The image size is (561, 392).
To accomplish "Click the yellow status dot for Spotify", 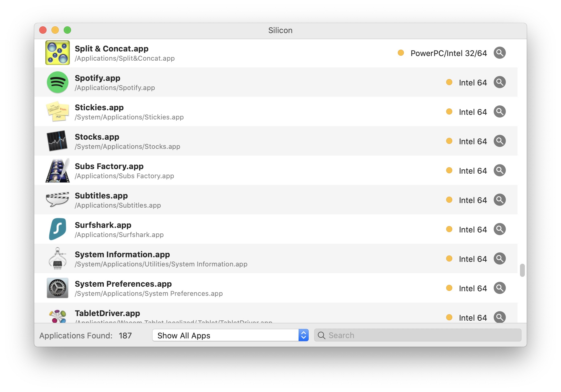I will [449, 82].
